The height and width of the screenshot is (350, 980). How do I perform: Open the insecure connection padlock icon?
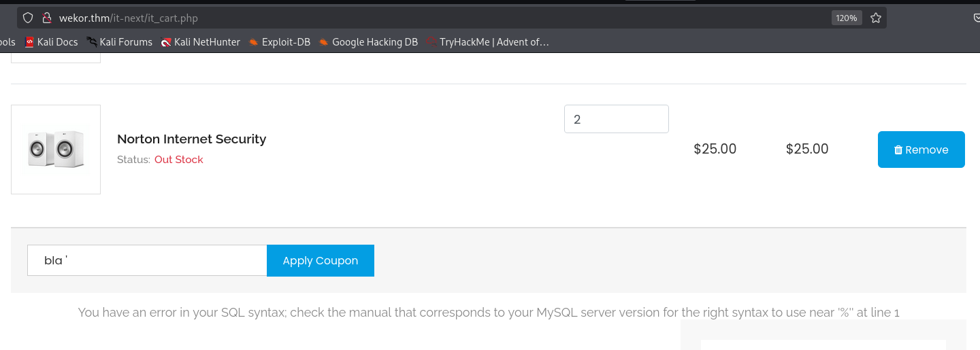pyautogui.click(x=47, y=18)
